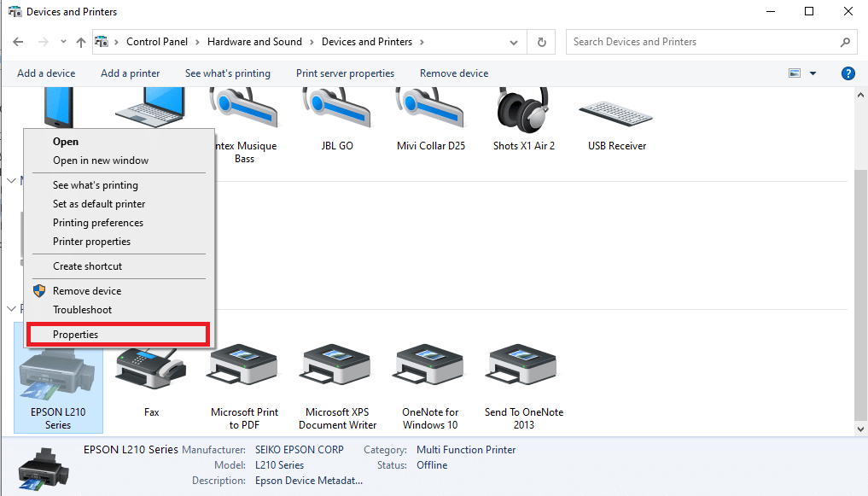Click the Devices and Printers title icon
This screenshot has height=496, width=868.
[15, 12]
